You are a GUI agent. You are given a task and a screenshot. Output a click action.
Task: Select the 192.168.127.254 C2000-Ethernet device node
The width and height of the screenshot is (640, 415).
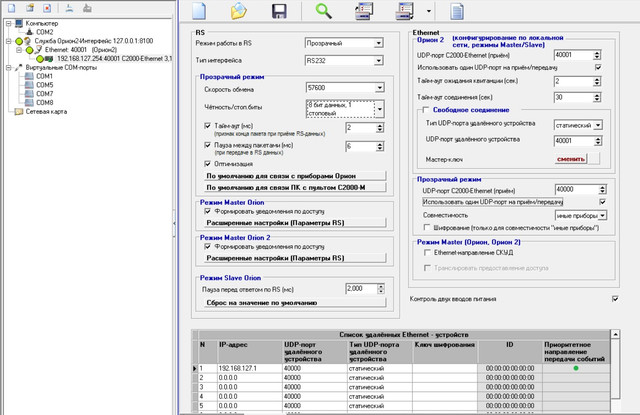[x=114, y=59]
